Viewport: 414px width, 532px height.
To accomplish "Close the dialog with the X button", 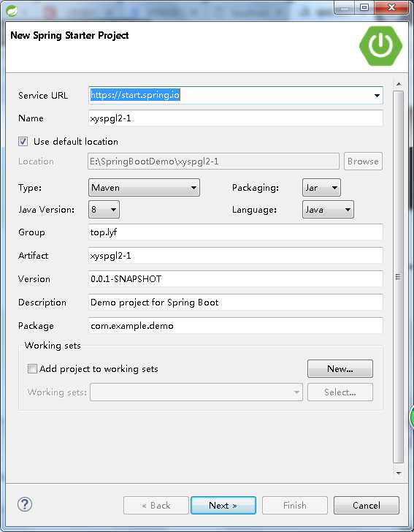I will (391, 8).
